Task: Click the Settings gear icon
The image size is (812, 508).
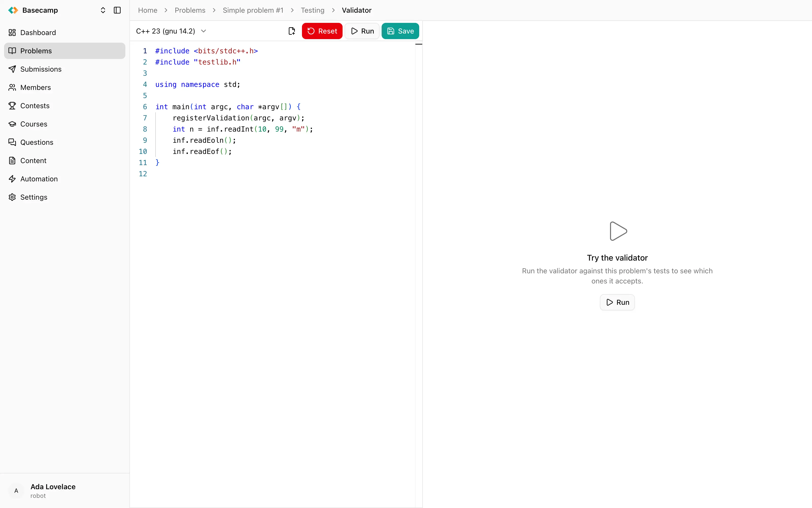Action: (12, 197)
